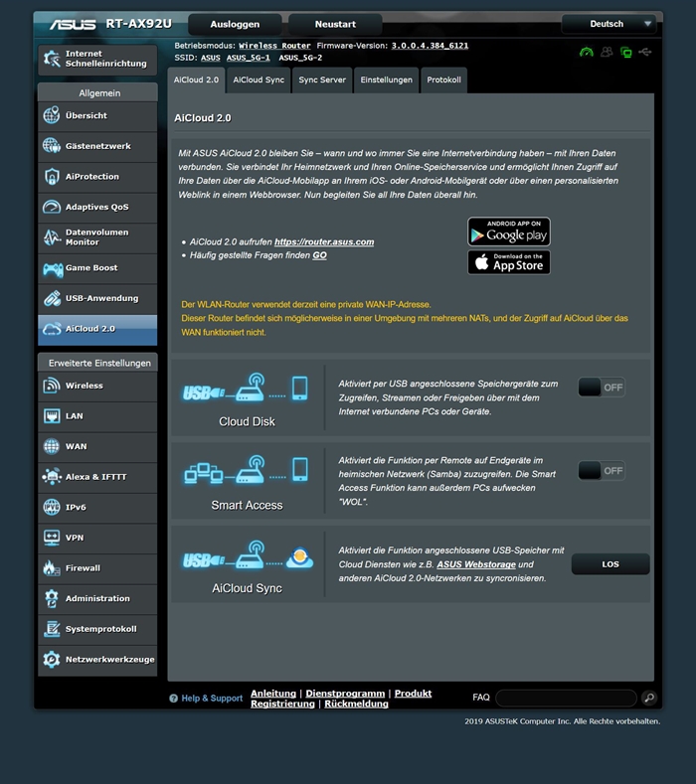Click the AiCloud Sync illustration
Screen dimensions: 696x784
click(248, 555)
